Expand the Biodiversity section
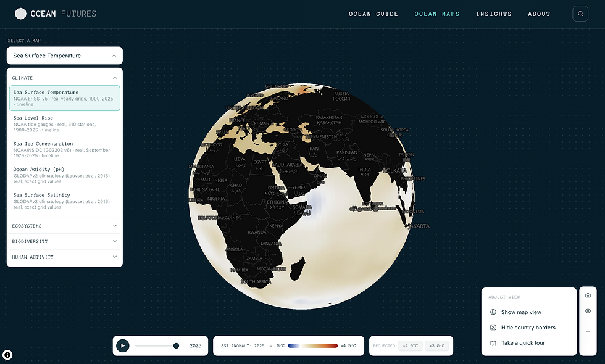 point(65,241)
